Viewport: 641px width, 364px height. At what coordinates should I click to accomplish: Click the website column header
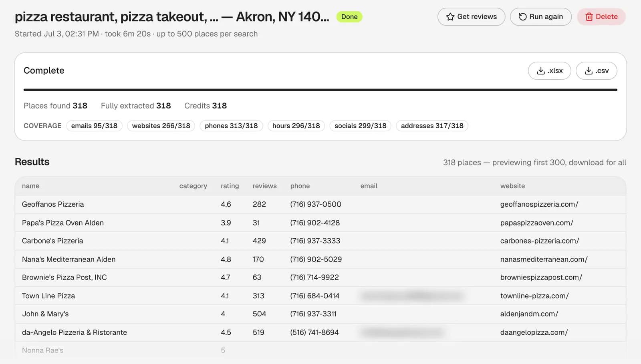point(512,186)
